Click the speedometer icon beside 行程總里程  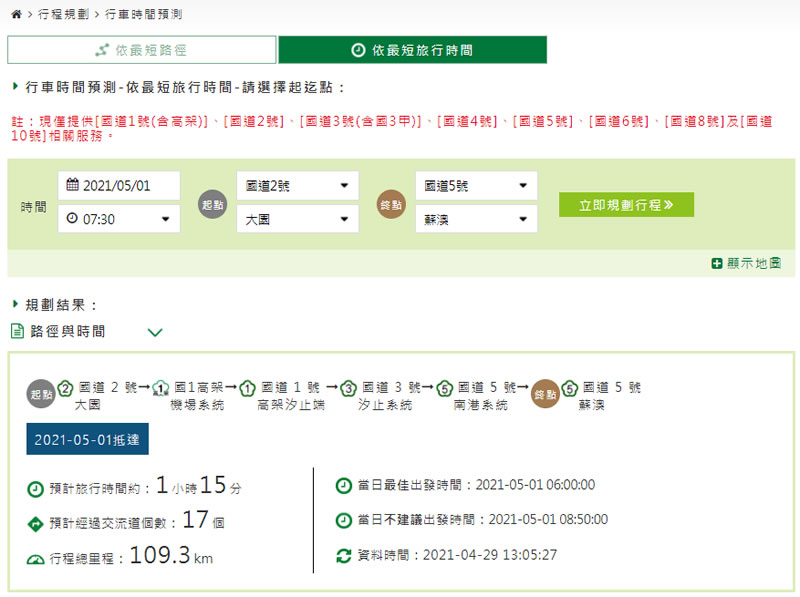pos(35,559)
